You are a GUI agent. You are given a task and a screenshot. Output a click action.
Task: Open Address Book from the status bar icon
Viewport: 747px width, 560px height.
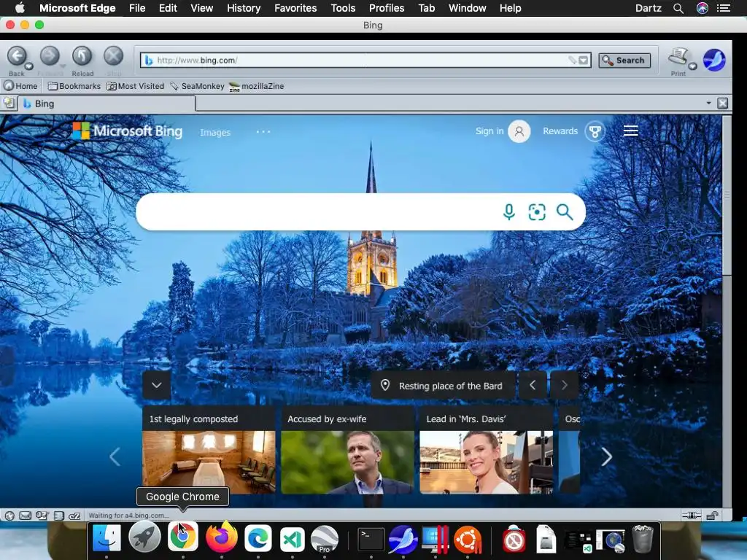click(59, 516)
